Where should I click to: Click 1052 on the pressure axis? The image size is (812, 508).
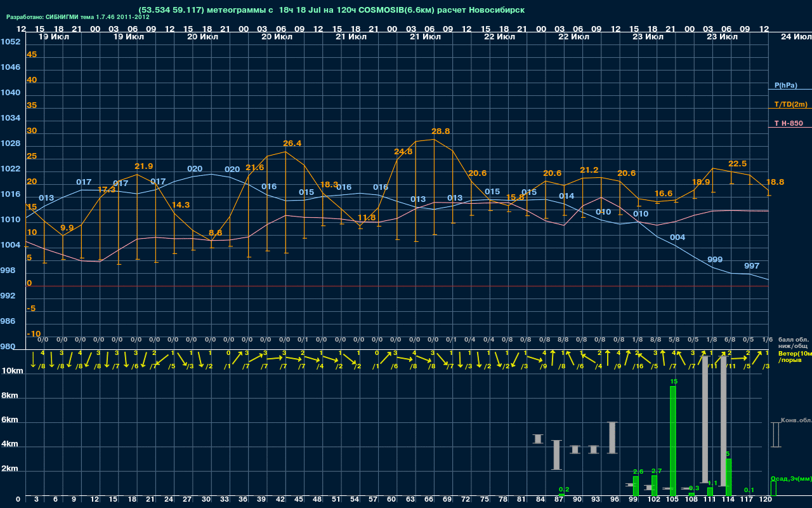click(x=10, y=41)
